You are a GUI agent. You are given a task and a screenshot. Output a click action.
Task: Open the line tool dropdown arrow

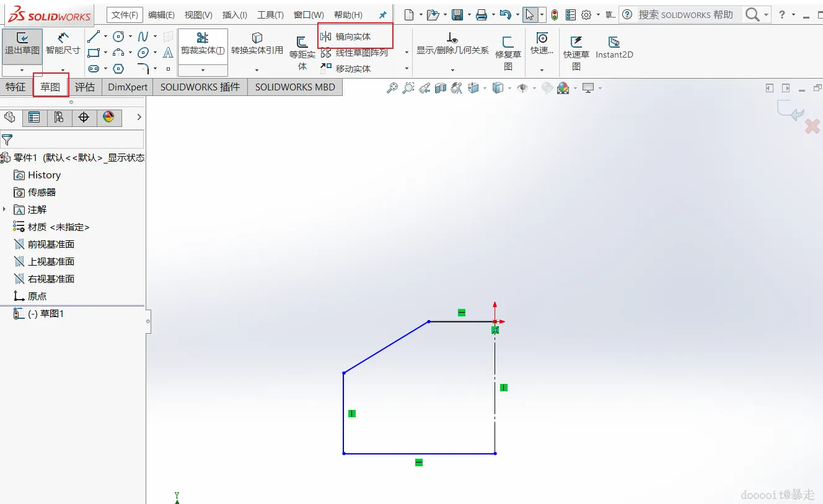pyautogui.click(x=106, y=37)
